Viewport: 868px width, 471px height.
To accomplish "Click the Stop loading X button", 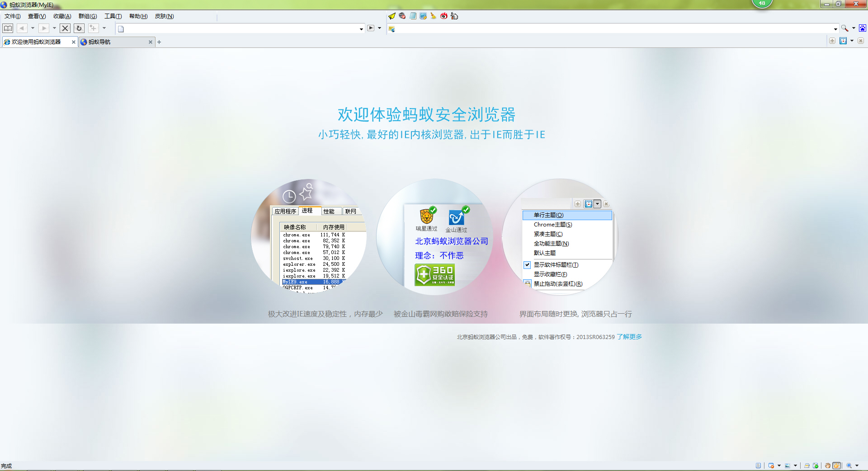I will point(65,28).
